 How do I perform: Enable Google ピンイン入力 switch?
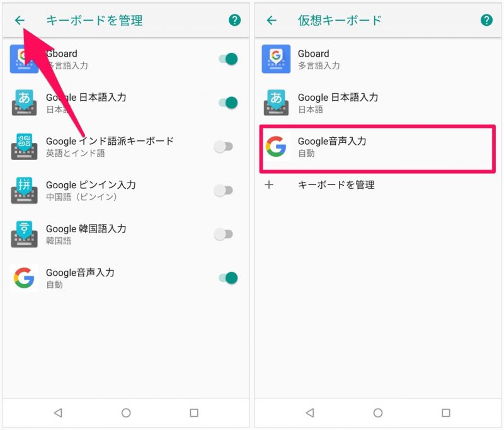tap(224, 190)
